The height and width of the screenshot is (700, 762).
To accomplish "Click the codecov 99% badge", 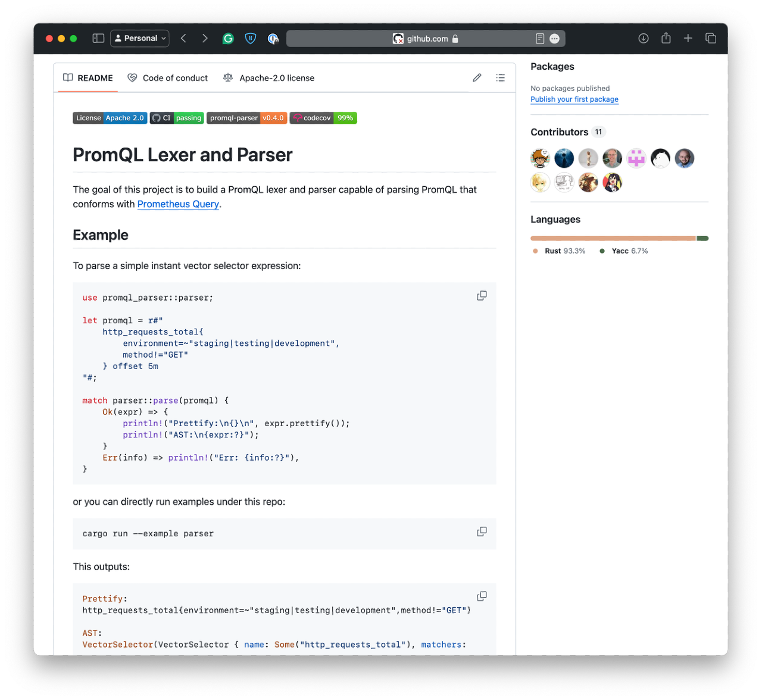I will [x=323, y=118].
